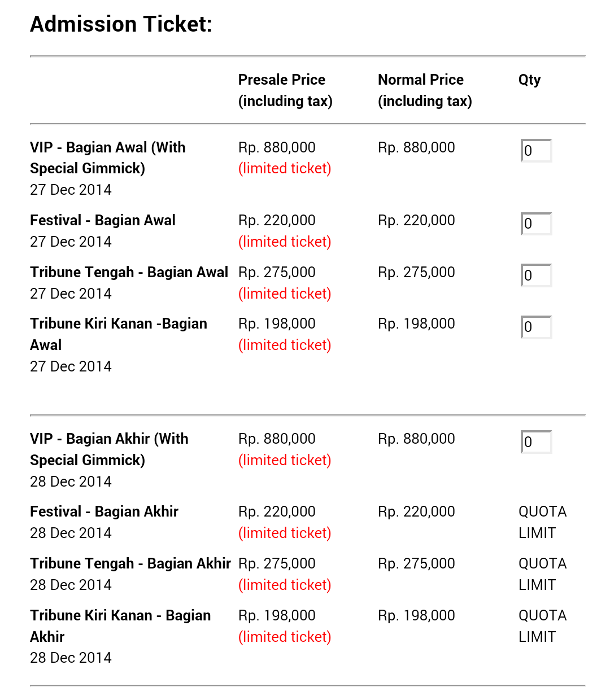The height and width of the screenshot is (700, 610).
Task: Click QUOTA LIMIT for Tribune Tengah Bagian Akhir
Action: click(542, 574)
